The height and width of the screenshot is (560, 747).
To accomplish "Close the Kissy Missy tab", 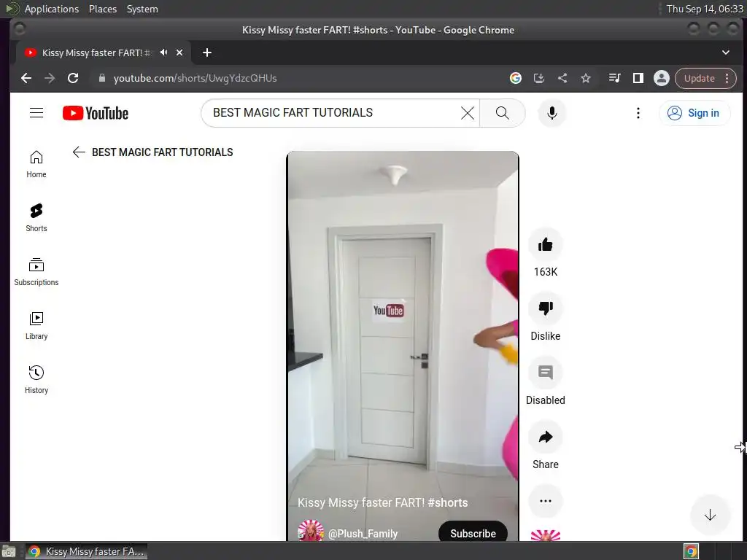I will (179, 52).
